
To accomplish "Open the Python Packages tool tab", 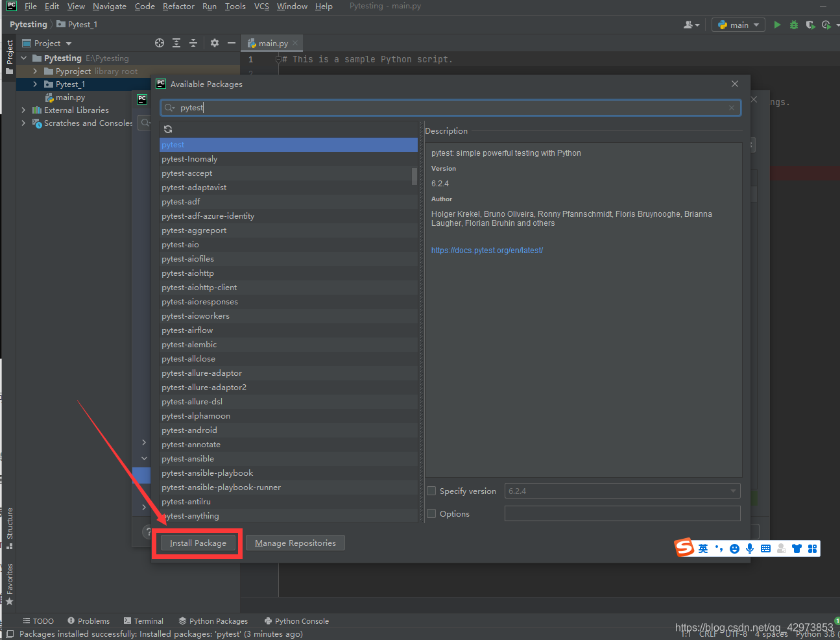I will 213,621.
